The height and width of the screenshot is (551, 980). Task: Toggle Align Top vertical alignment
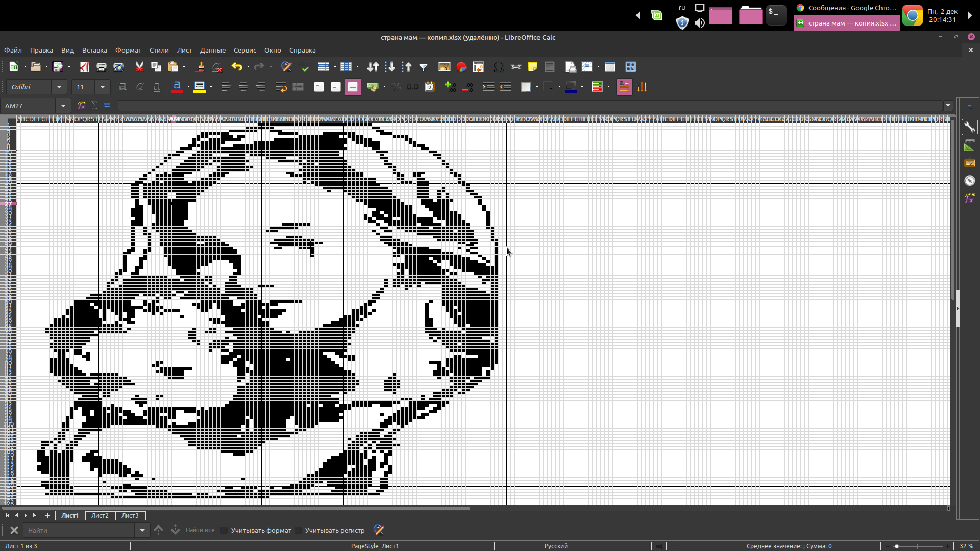[318, 87]
